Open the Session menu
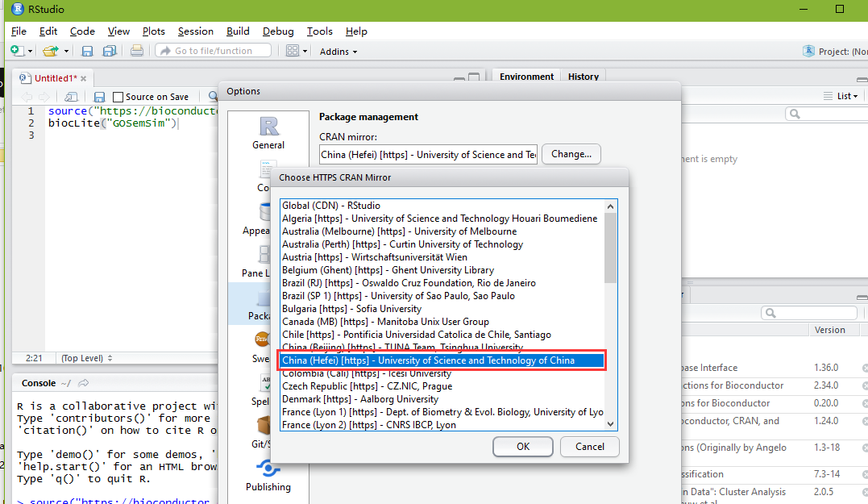 [195, 31]
